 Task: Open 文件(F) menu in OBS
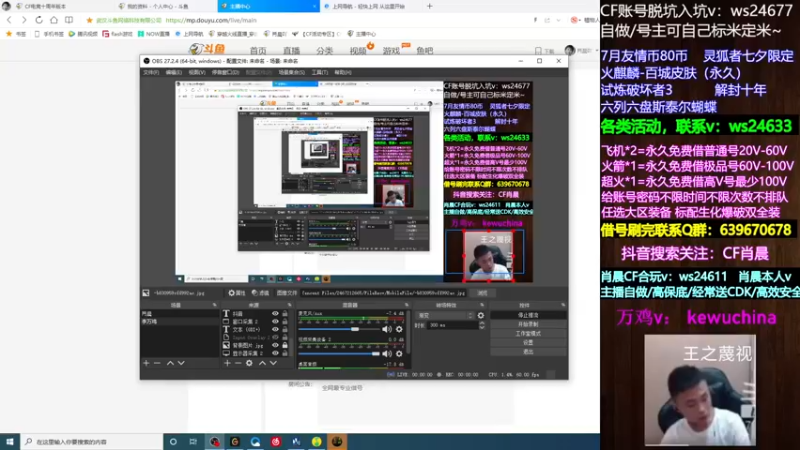(151, 72)
